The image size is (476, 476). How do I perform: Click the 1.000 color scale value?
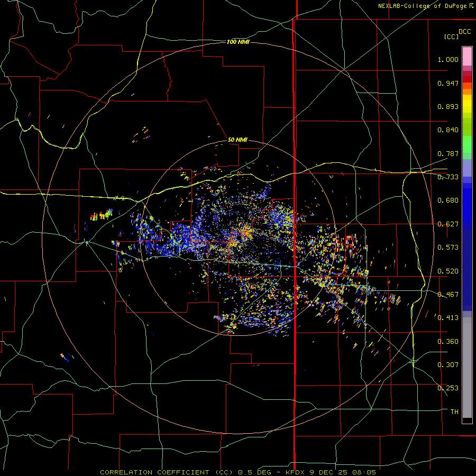coord(448,59)
